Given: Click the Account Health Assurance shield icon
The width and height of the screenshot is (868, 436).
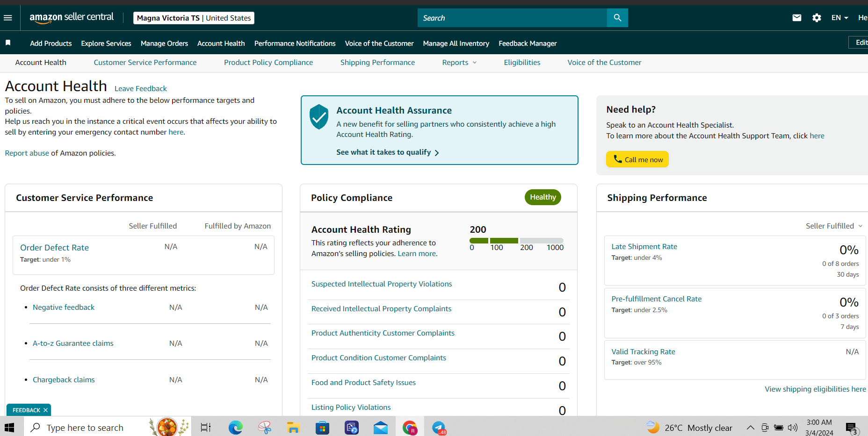Looking at the screenshot, I should point(319,117).
